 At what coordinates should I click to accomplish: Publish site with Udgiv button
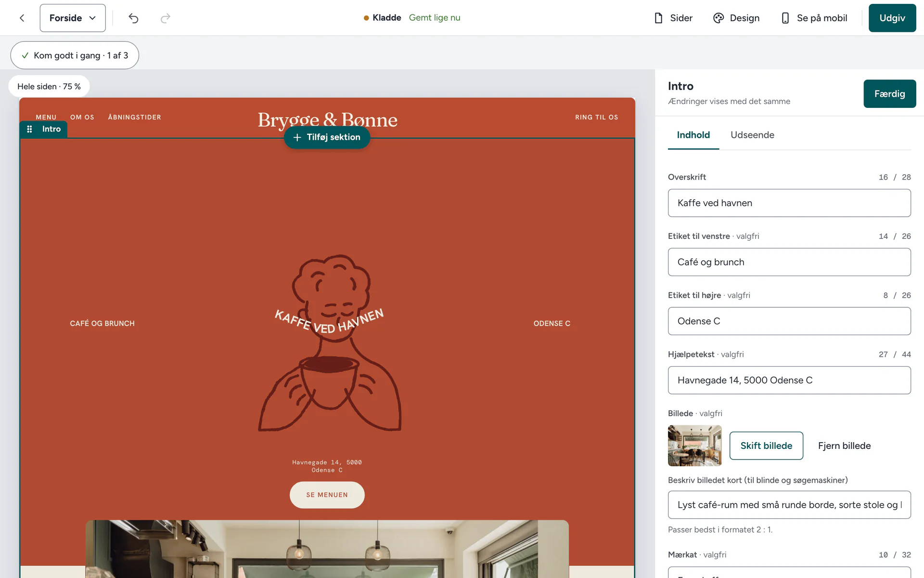click(892, 18)
